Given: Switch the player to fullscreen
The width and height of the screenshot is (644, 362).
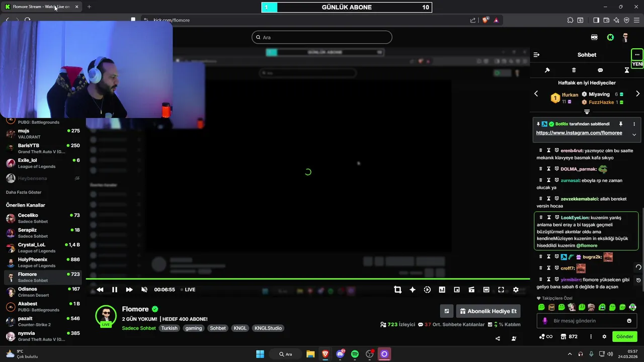Looking at the screenshot, I should click(501, 290).
